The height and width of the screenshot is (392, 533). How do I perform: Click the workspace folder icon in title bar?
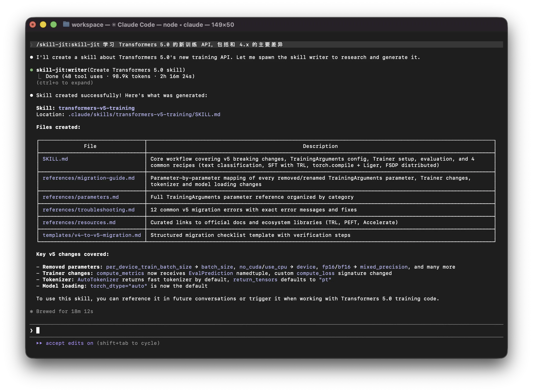pos(66,24)
